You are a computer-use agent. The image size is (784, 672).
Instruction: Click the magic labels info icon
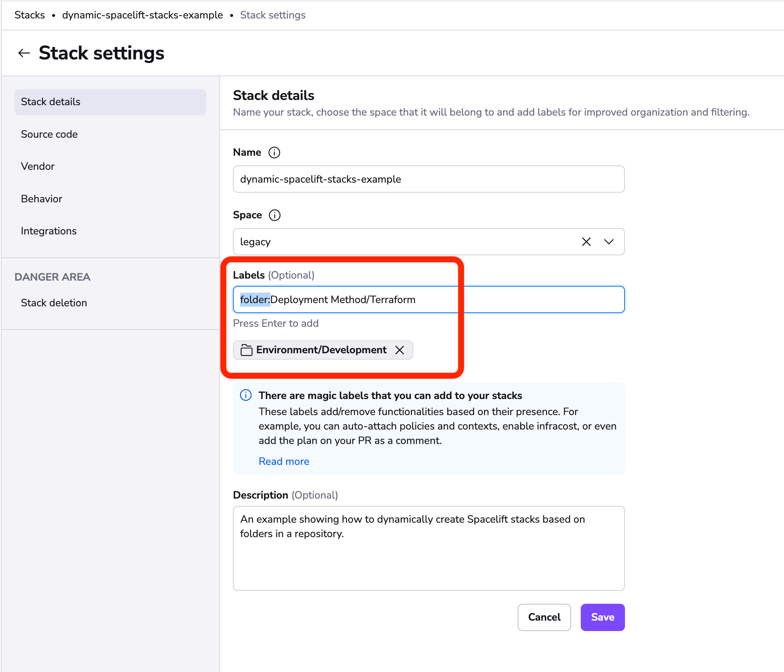coord(246,395)
